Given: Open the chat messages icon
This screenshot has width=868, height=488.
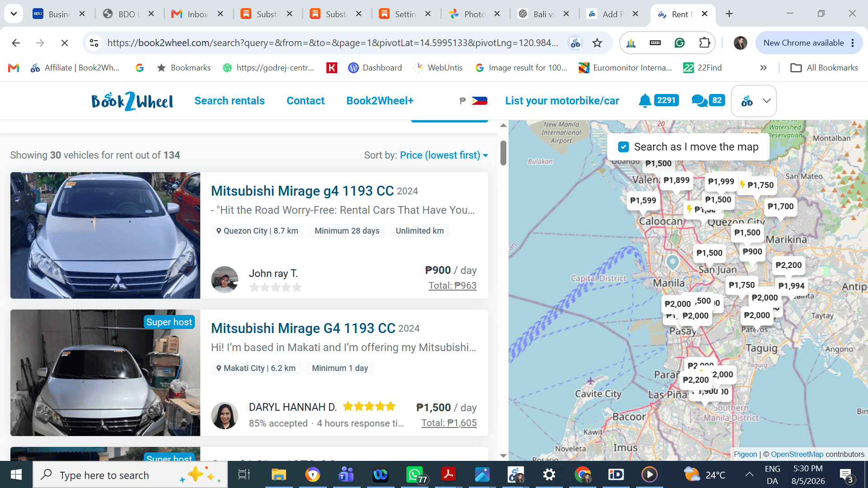Looking at the screenshot, I should [699, 100].
